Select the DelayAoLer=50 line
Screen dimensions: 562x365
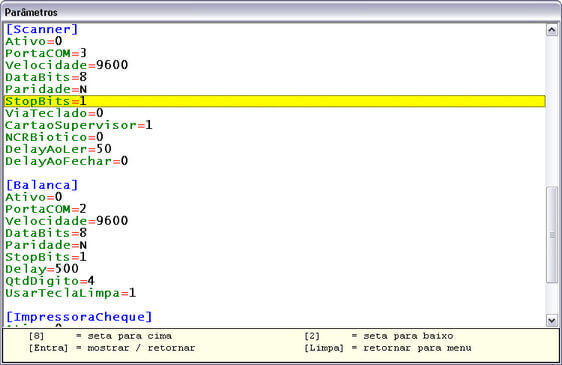click(58, 149)
